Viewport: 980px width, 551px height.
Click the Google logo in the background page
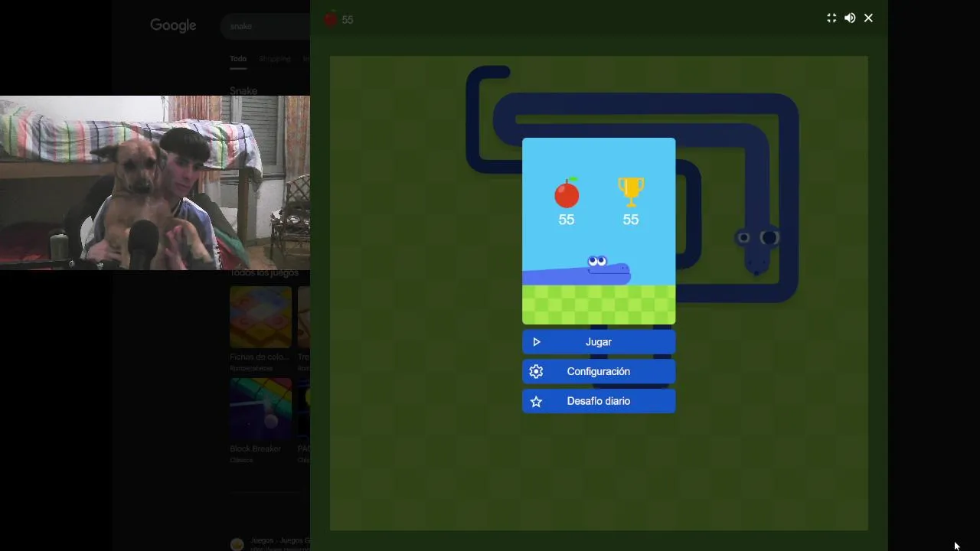tap(173, 25)
